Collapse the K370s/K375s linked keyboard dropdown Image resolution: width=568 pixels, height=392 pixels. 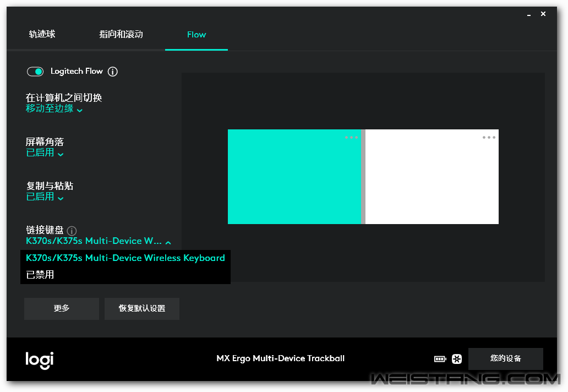click(x=98, y=241)
